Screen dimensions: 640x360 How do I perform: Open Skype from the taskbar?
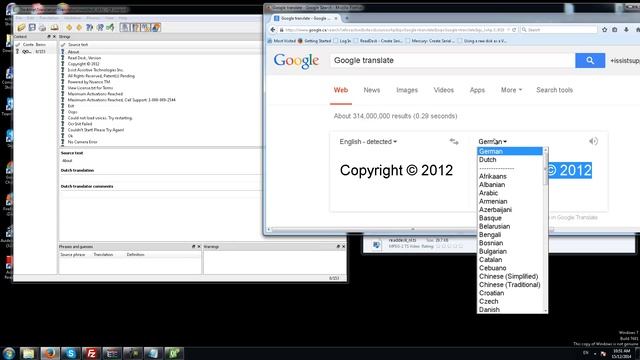point(71,353)
